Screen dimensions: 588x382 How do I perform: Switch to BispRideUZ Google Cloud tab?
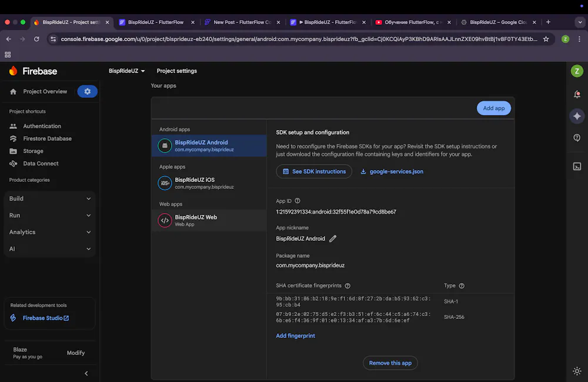point(499,22)
